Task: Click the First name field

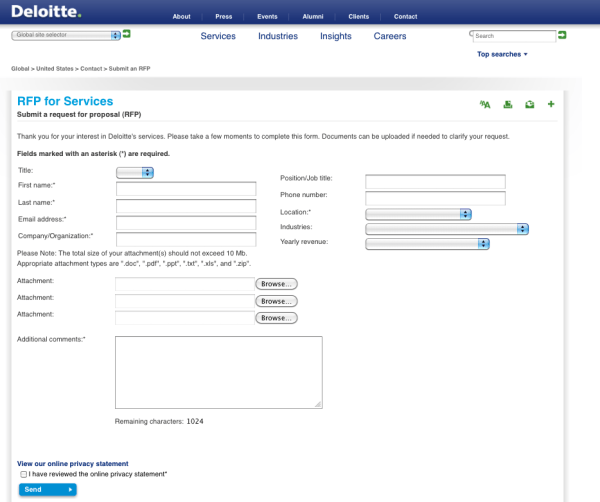Action: (x=186, y=189)
